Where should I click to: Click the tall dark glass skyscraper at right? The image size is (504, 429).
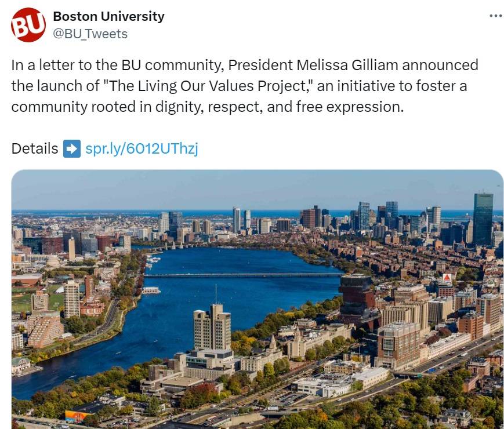[x=483, y=219]
